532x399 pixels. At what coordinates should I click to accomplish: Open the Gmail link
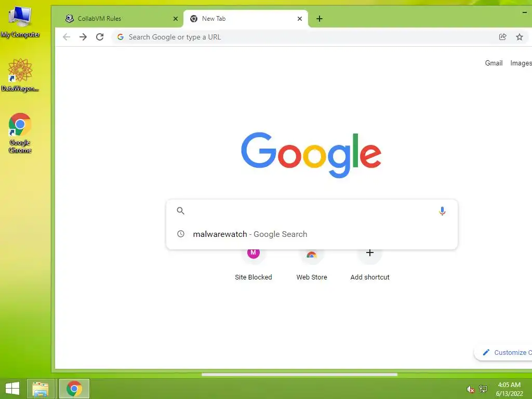coord(494,63)
